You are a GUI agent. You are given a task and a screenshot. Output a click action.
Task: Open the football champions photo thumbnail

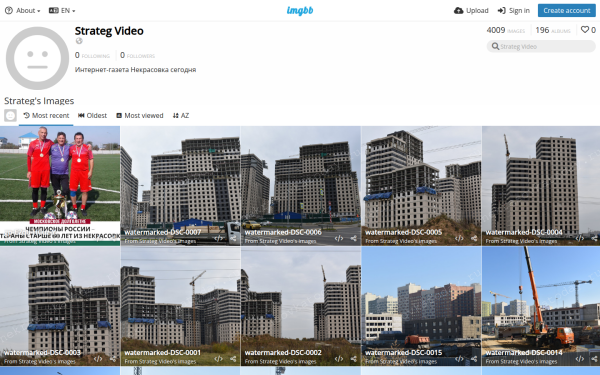click(60, 186)
